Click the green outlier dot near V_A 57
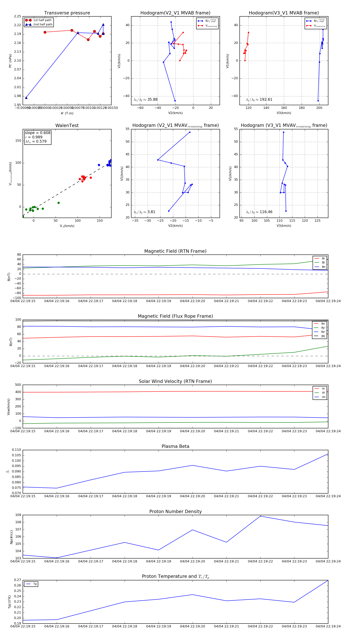 [58, 203]
